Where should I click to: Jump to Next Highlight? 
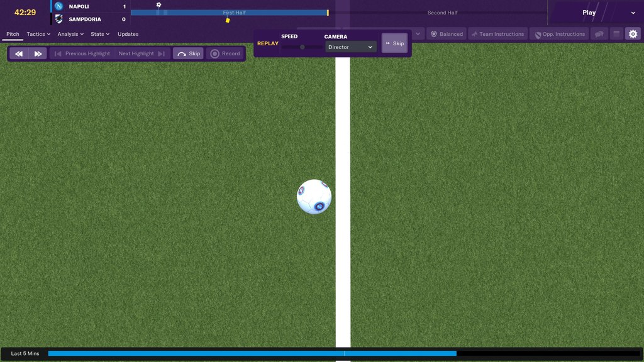point(142,53)
